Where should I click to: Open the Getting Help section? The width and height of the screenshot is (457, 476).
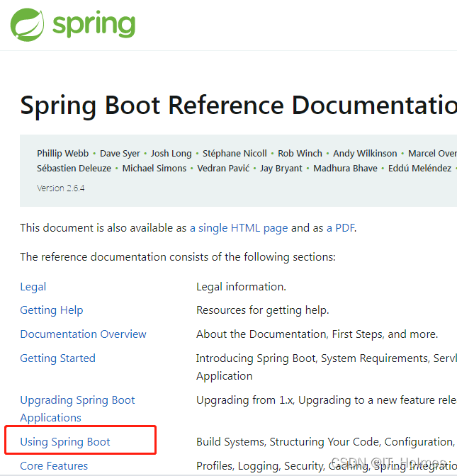[52, 310]
